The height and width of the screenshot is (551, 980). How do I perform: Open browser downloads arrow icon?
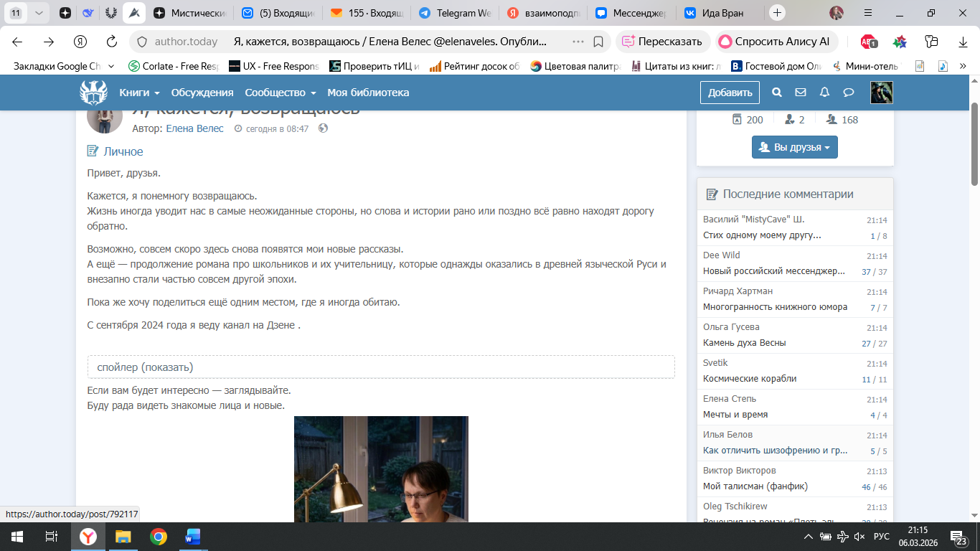click(963, 42)
